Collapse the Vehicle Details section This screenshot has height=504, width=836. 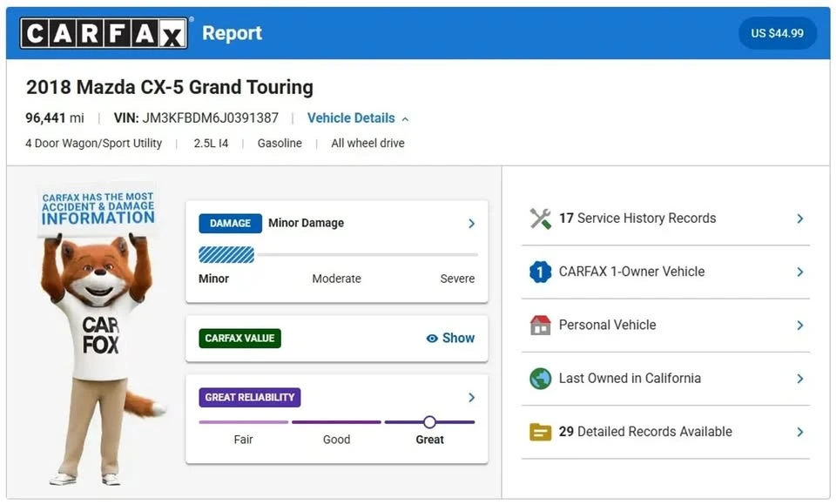point(358,118)
